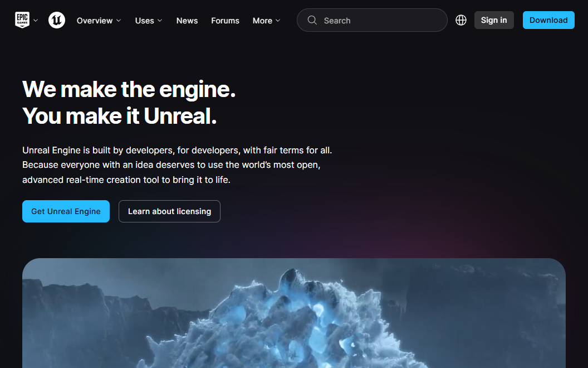Screen dimensions: 588x368
Task: Open the Forums nav link
Action: (225, 20)
